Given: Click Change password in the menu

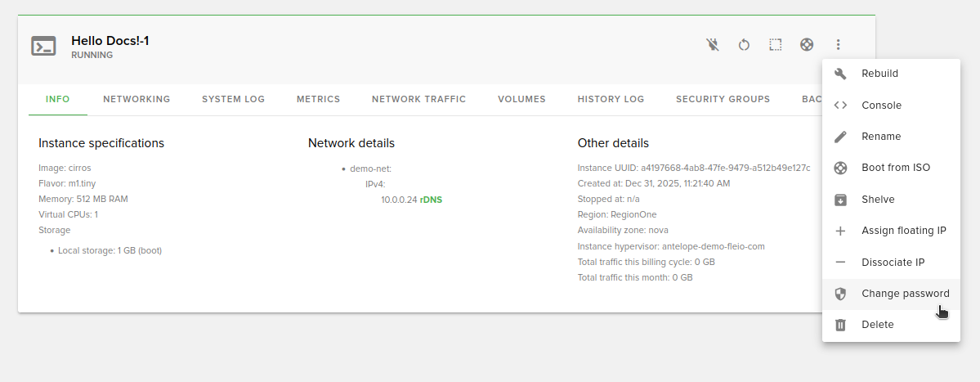Looking at the screenshot, I should tap(905, 294).
